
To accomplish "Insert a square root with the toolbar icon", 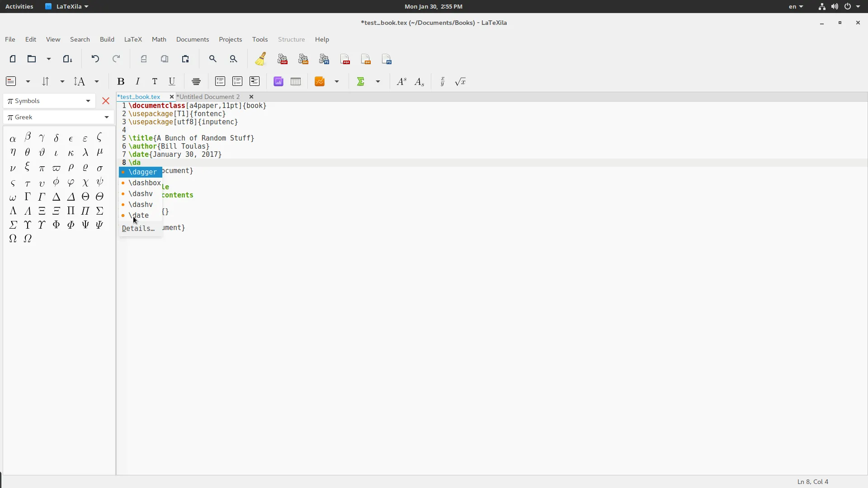I will point(460,82).
